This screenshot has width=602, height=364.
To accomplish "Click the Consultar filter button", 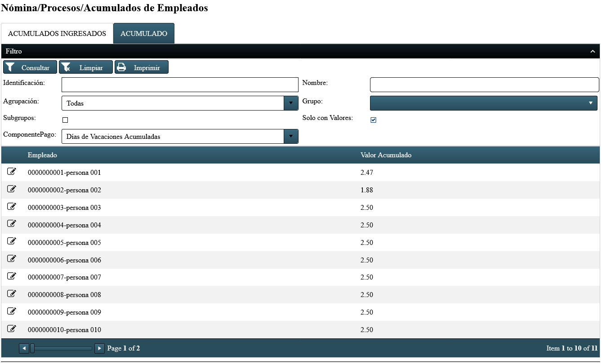I will pyautogui.click(x=30, y=67).
